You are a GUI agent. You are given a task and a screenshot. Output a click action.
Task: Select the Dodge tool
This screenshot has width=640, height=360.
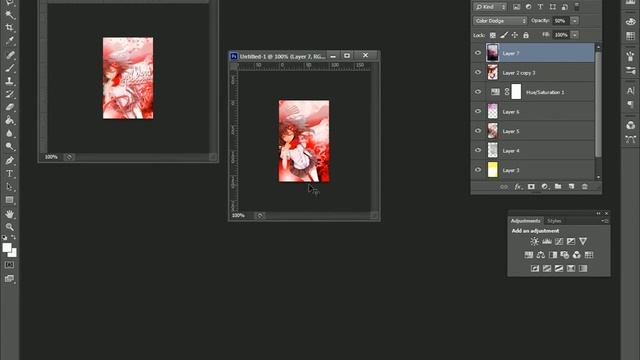pyautogui.click(x=9, y=147)
